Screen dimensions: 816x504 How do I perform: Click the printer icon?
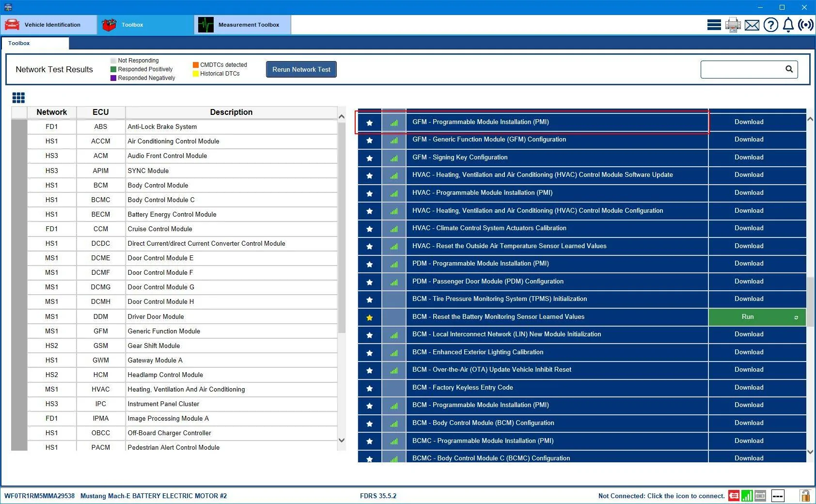(733, 25)
